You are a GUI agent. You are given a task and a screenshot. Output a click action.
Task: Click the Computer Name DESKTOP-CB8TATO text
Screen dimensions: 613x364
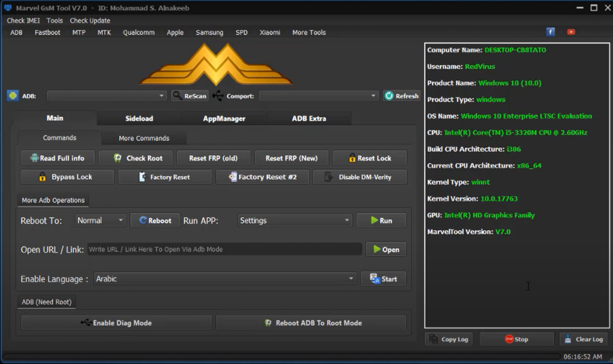[486, 50]
